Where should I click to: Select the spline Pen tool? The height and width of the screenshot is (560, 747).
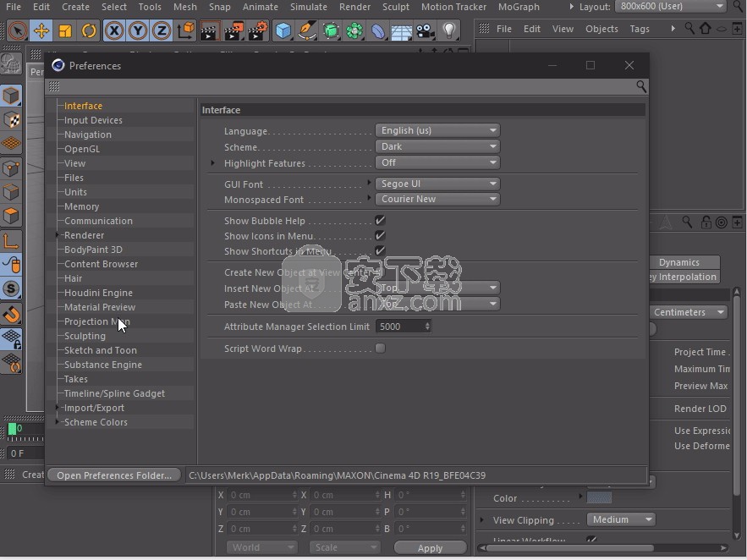click(x=307, y=31)
